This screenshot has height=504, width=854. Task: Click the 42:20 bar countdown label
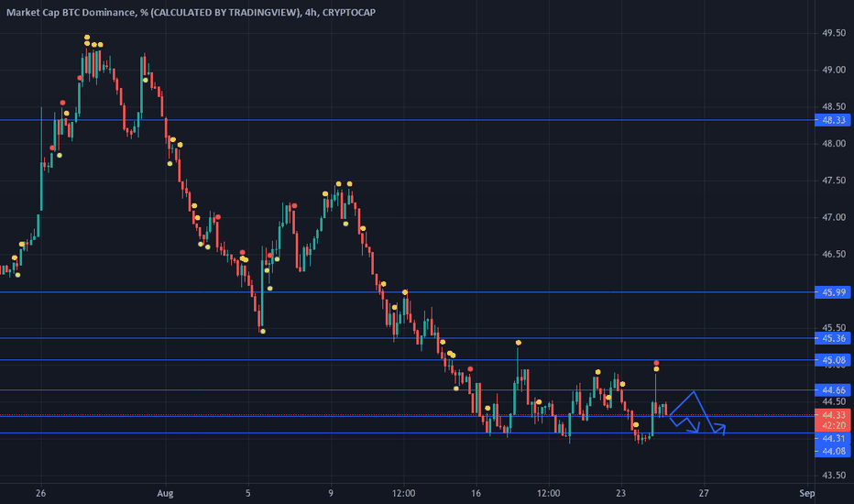pos(832,425)
